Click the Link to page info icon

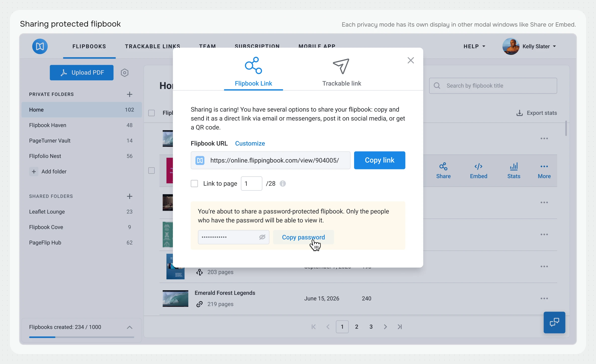[x=283, y=183]
